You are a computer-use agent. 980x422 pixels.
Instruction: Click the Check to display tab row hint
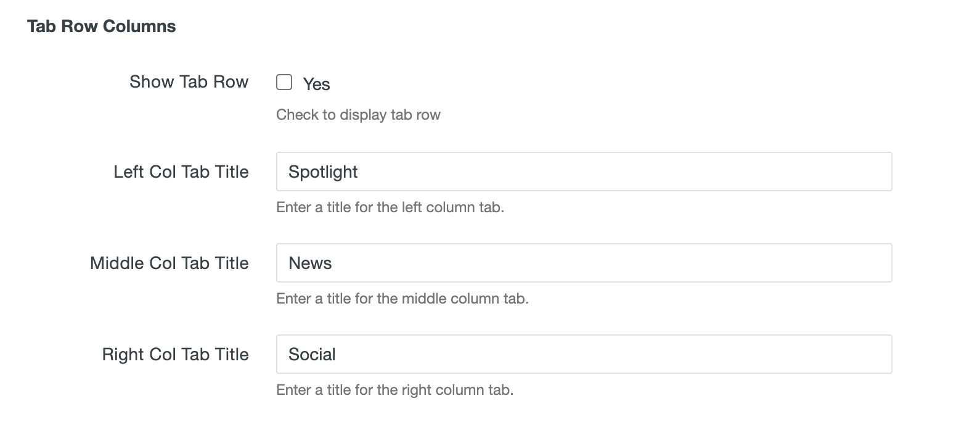pyautogui.click(x=358, y=114)
